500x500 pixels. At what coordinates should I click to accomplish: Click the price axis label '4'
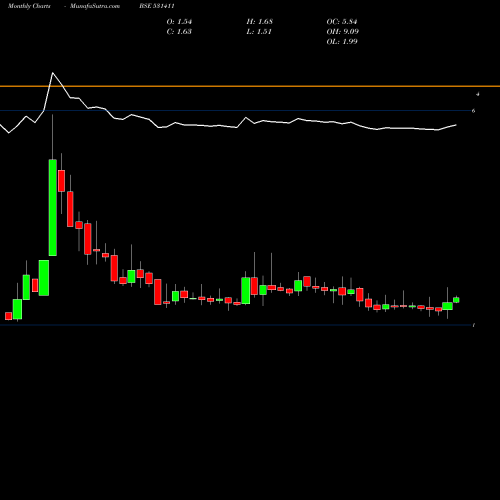click(478, 94)
